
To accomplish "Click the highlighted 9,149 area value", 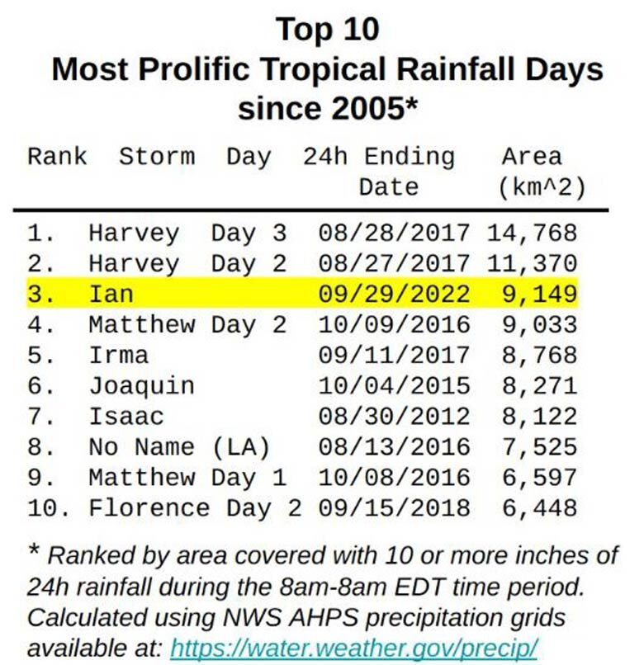I will [539, 294].
